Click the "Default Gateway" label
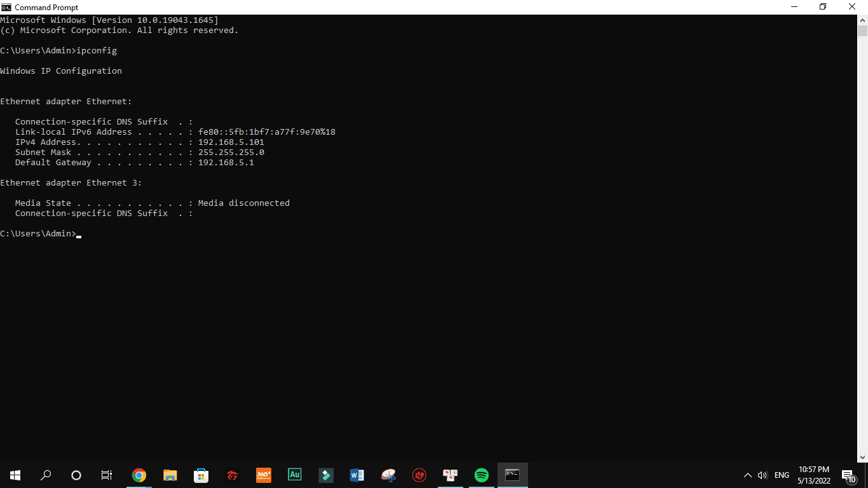The image size is (868, 488). coord(53,163)
